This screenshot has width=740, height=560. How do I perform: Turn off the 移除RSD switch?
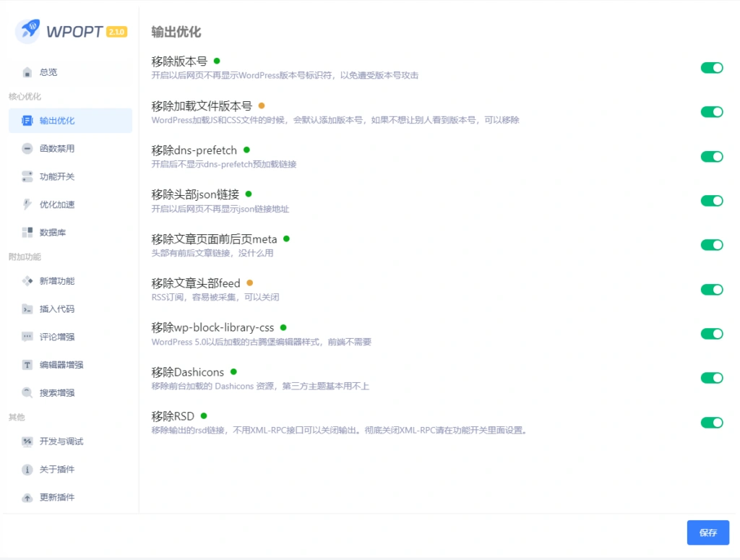coord(712,423)
